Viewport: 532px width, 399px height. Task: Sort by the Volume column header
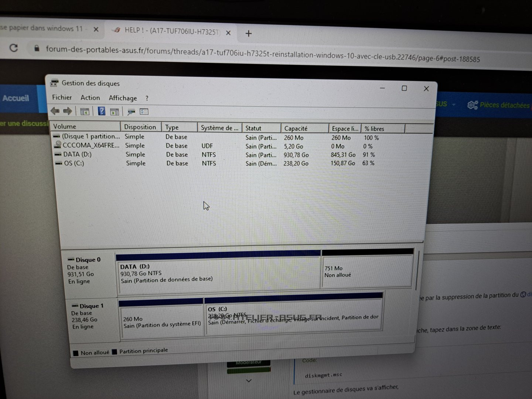(85, 126)
